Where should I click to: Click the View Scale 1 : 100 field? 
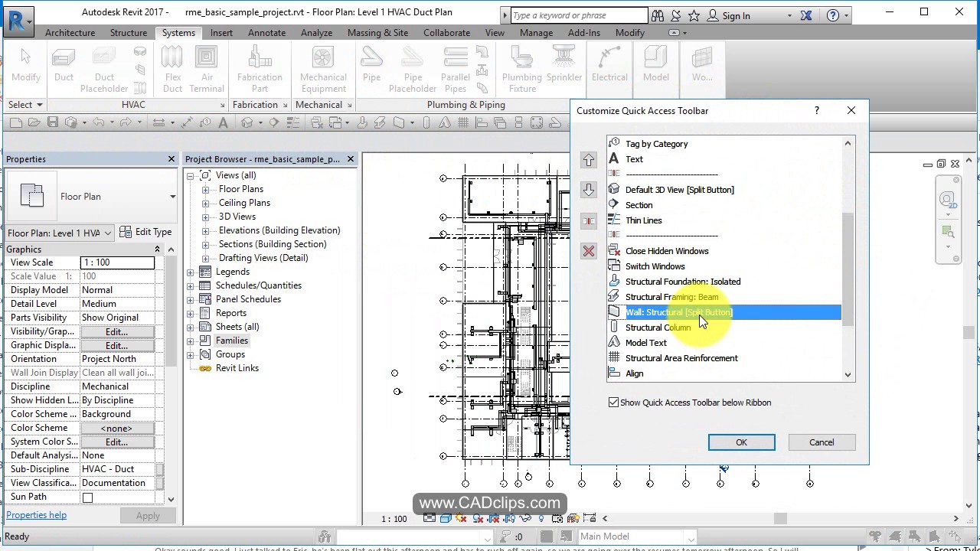point(117,262)
